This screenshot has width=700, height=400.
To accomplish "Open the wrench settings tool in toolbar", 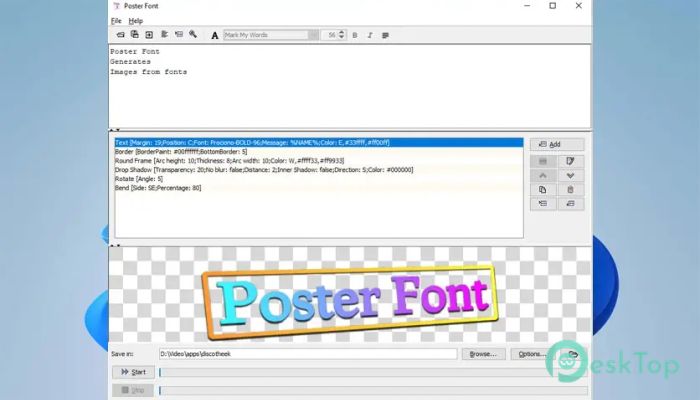I will pos(193,34).
